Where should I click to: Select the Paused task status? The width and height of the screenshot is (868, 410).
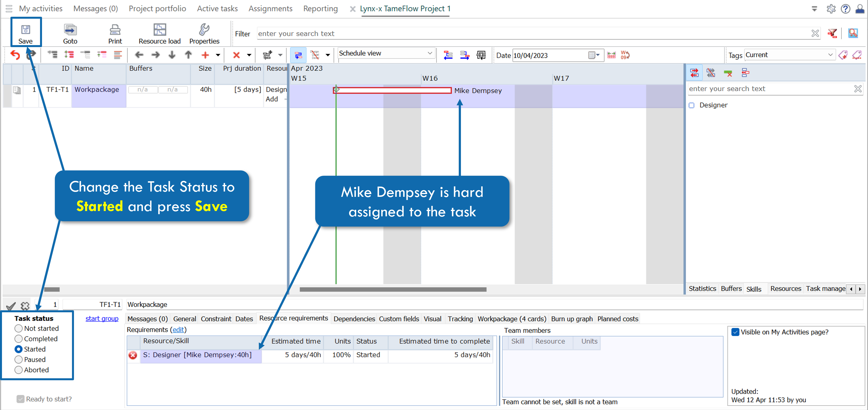coord(19,360)
